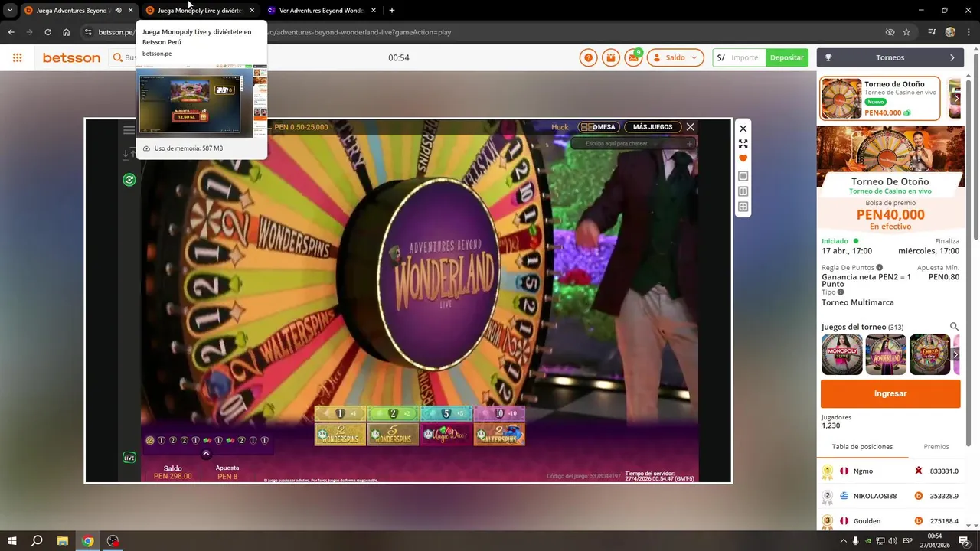This screenshot has width=980, height=551.
Task: Select leaderboard row NIKOLAOSI88
Action: click(890, 496)
